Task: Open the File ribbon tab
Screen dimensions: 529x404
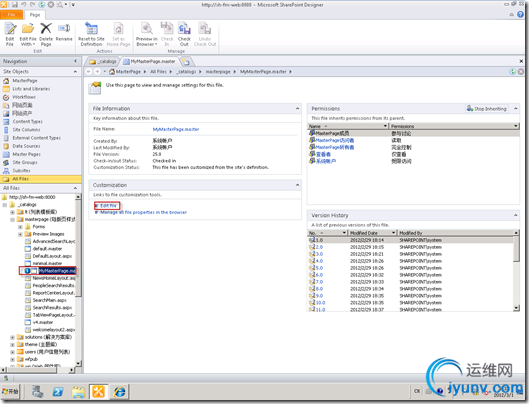Action: [x=11, y=15]
